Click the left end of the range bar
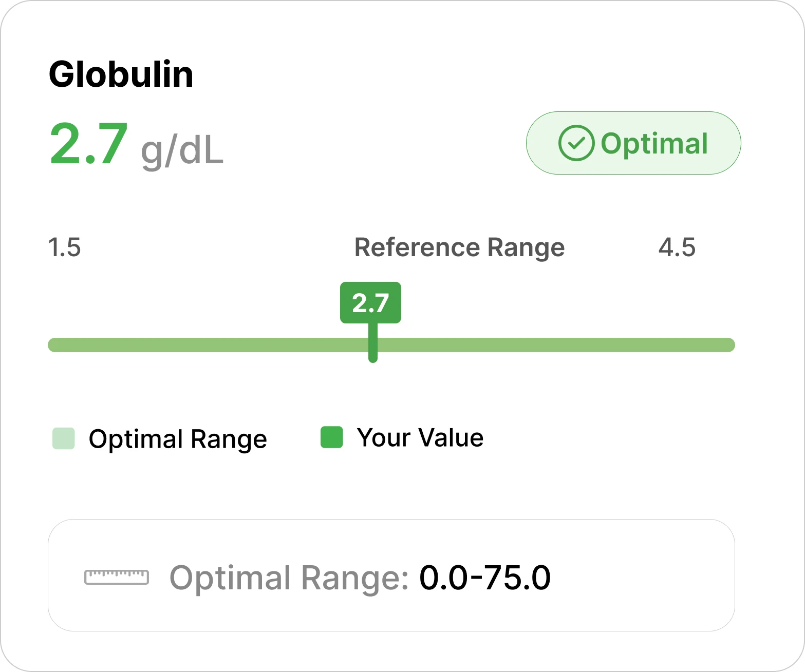Screen dimensions: 805x672 [x=54, y=345]
